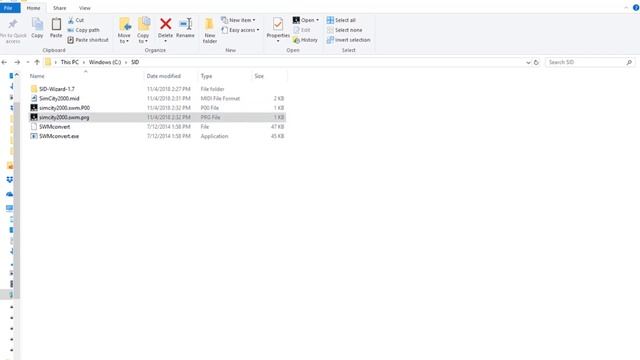Go back with the Back arrow
The height and width of the screenshot is (360, 640).
pyautogui.click(x=4, y=62)
